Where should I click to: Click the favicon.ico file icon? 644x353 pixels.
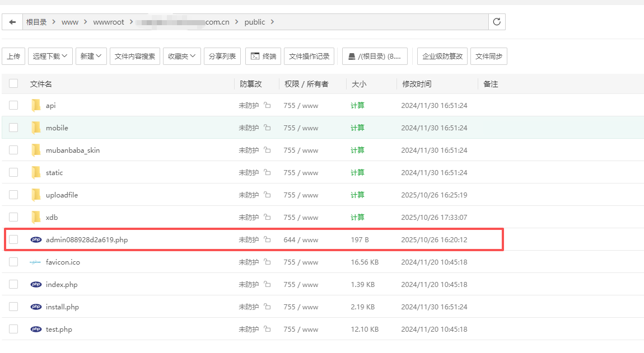pos(36,262)
